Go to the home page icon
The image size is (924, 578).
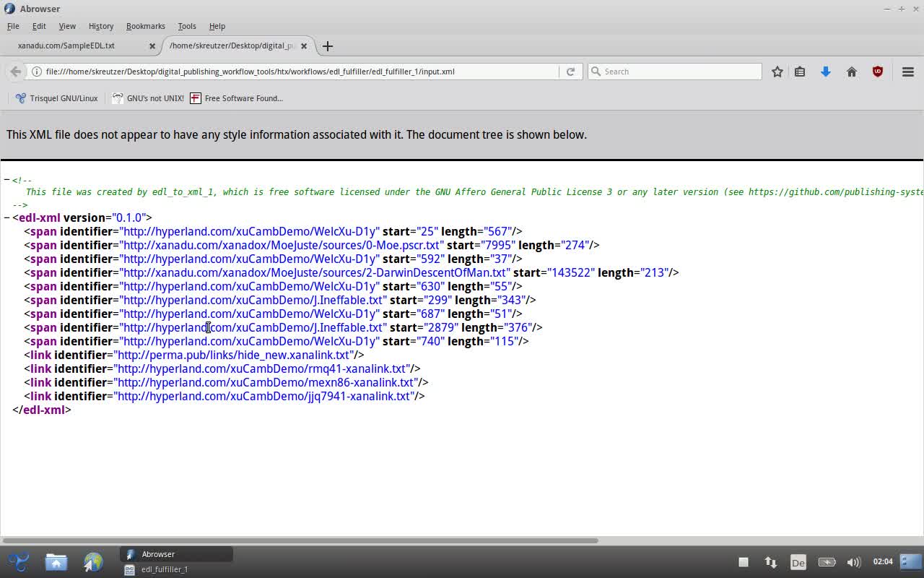click(852, 72)
